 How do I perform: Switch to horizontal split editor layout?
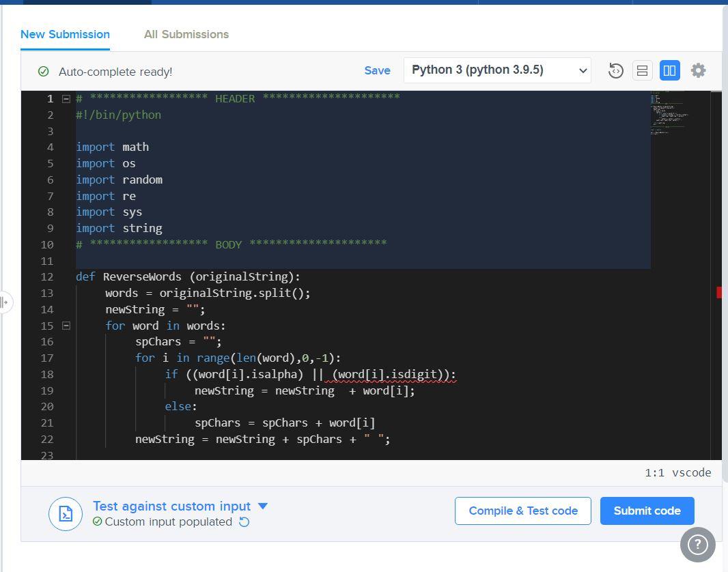642,70
